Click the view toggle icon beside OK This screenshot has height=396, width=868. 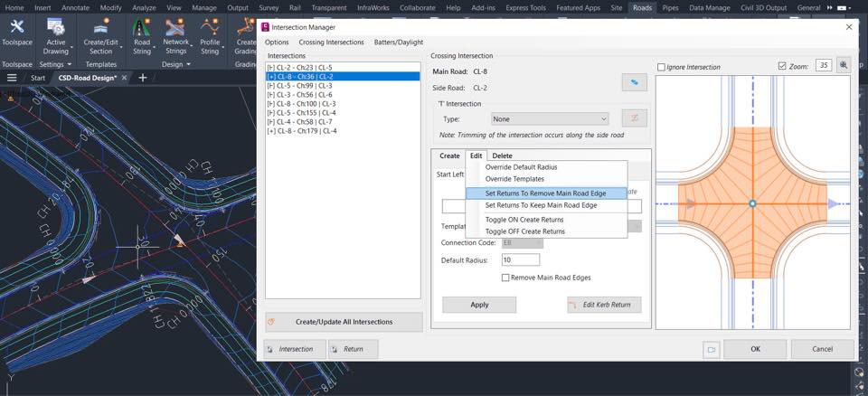pyautogui.click(x=712, y=350)
